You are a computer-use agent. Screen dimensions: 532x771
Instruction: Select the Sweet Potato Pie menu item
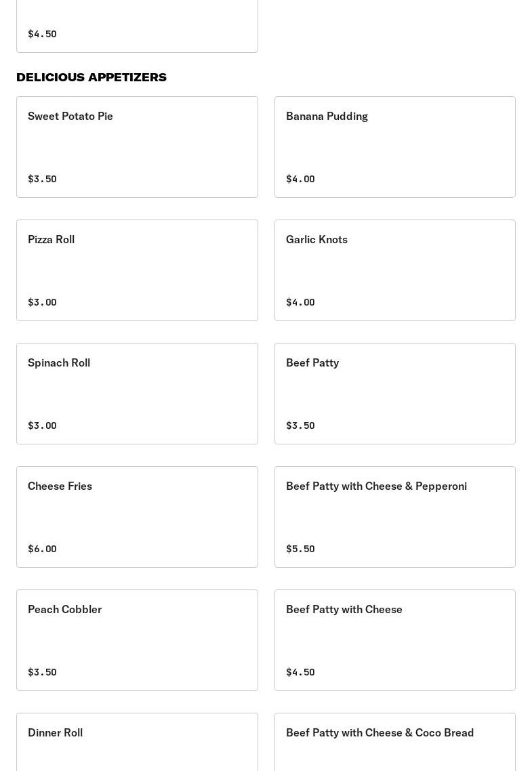click(137, 146)
